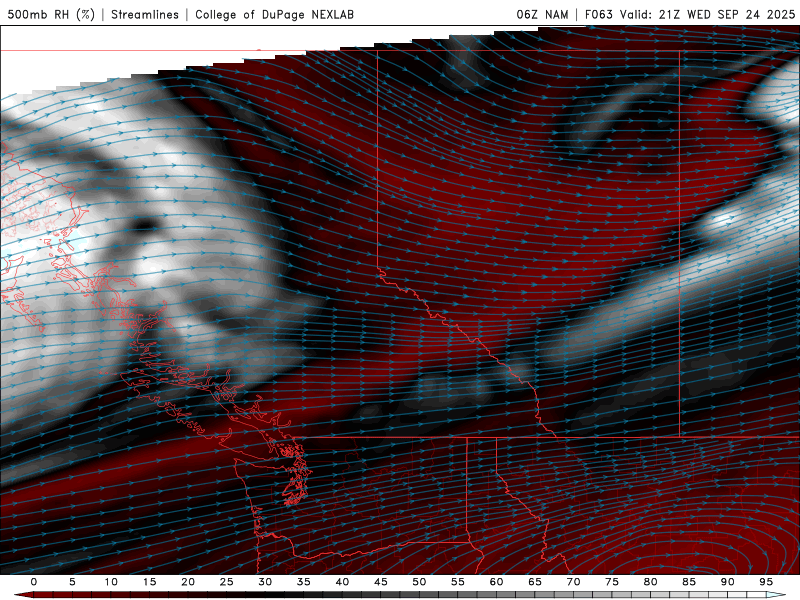
Task: Click the "06Z NAM" model run label
Action: tap(542, 14)
